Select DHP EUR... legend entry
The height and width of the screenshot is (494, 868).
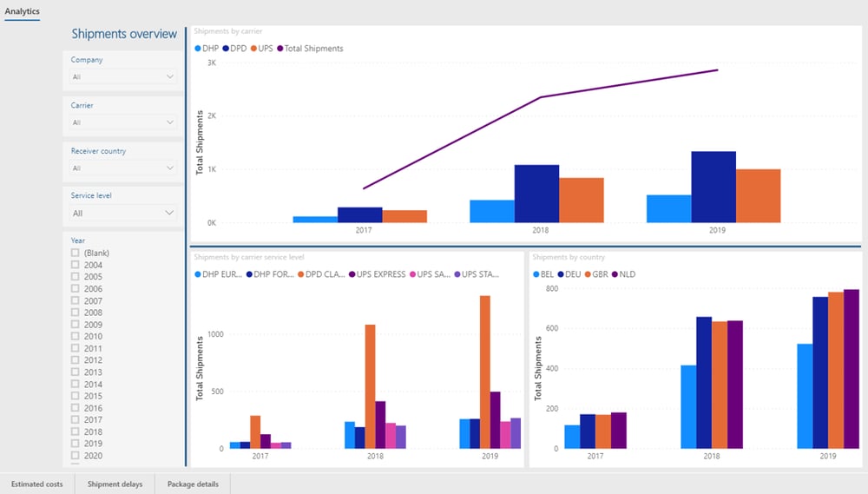click(218, 274)
